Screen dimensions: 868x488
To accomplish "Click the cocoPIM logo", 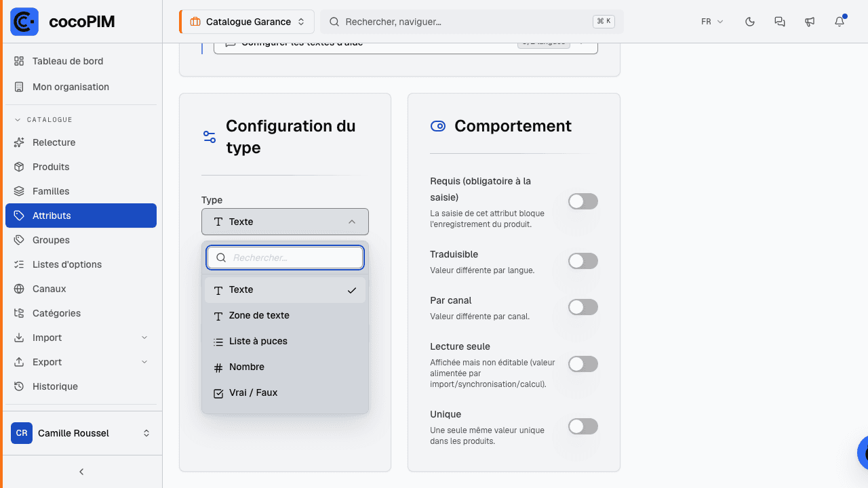I will click(24, 22).
